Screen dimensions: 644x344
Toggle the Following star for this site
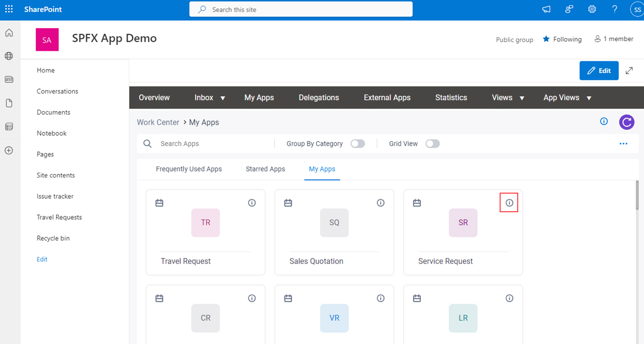(562, 39)
